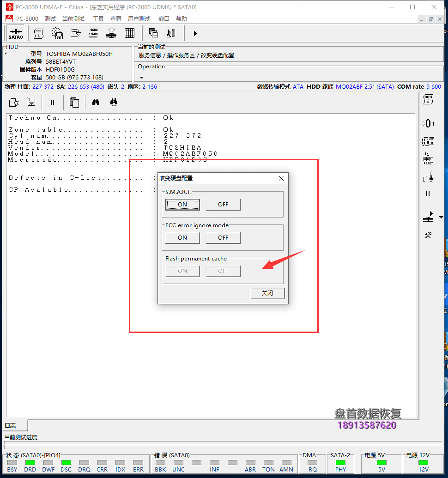Expand the HDD panel small arrow
448x478 pixels.
click(x=6, y=54)
